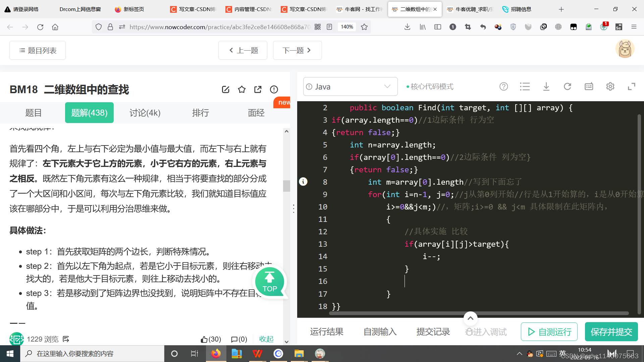Open the 提交记录 tab at the bottom
This screenshot has height=362, width=644.
click(x=433, y=331)
